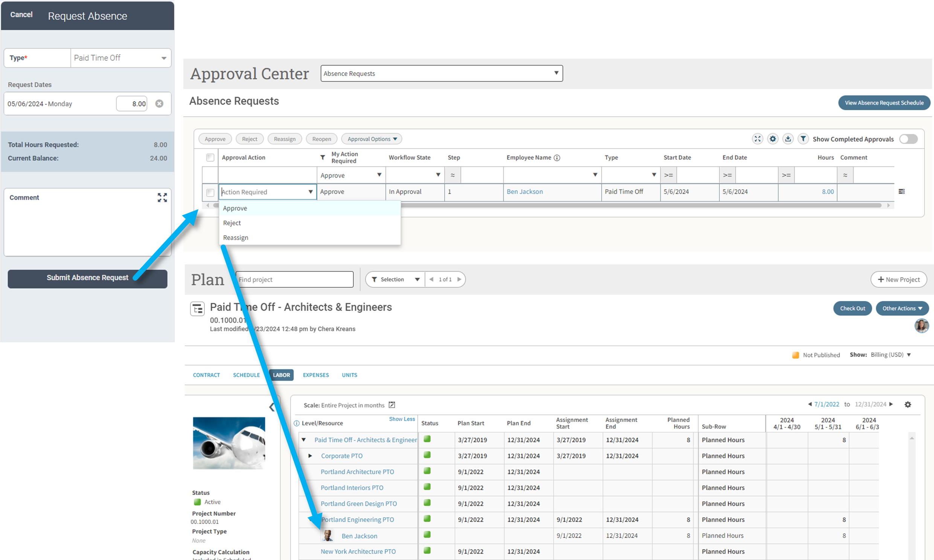Open the Portland Engineering PTO link

click(357, 519)
